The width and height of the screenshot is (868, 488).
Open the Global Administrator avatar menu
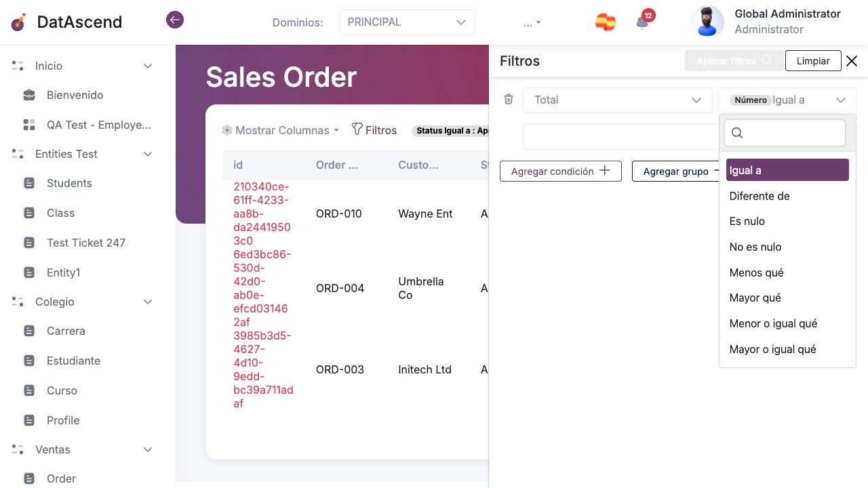tap(707, 22)
